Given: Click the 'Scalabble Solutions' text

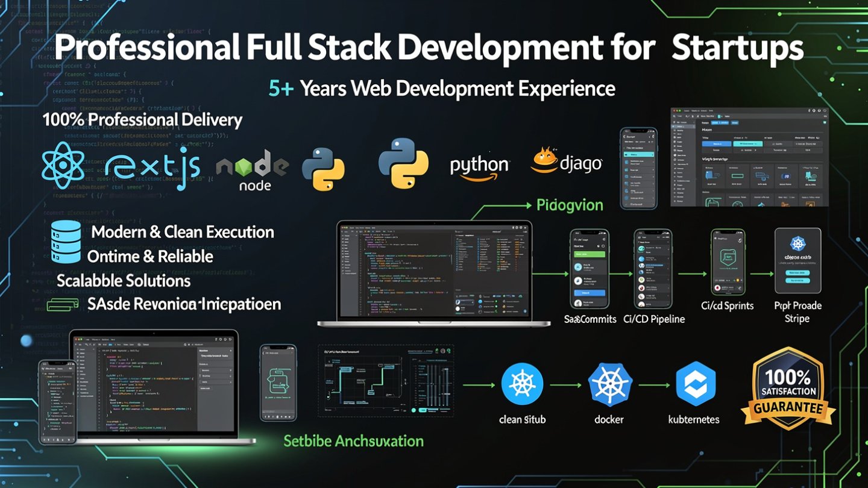Looking at the screenshot, I should [x=124, y=281].
